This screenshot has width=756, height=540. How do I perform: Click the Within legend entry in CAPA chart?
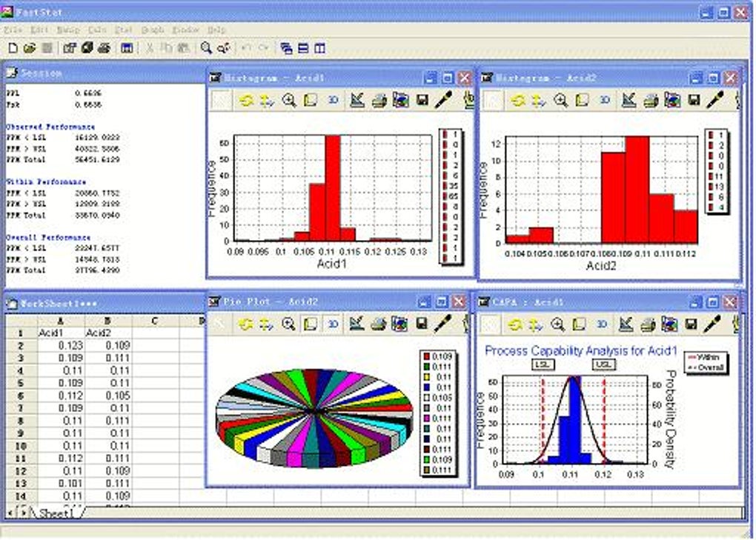[704, 357]
